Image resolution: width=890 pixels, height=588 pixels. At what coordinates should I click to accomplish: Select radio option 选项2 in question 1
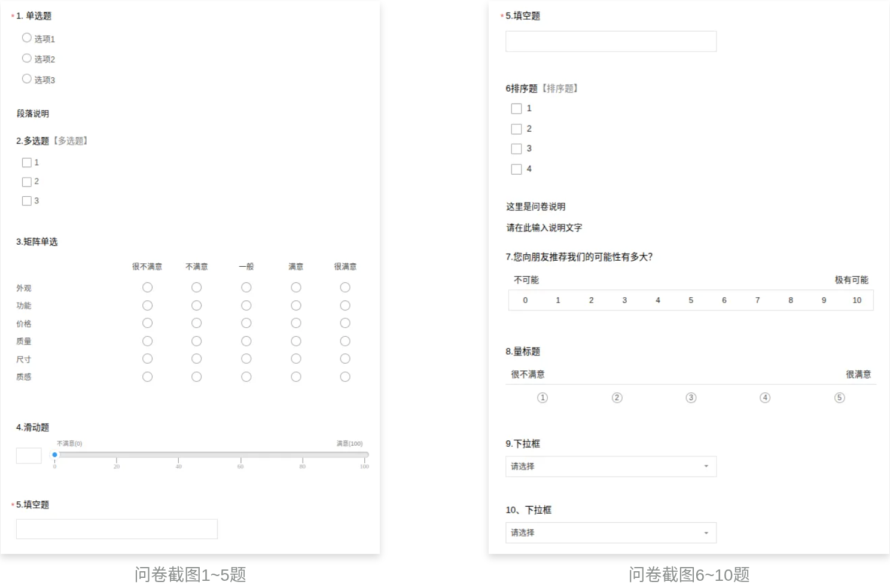point(27,58)
